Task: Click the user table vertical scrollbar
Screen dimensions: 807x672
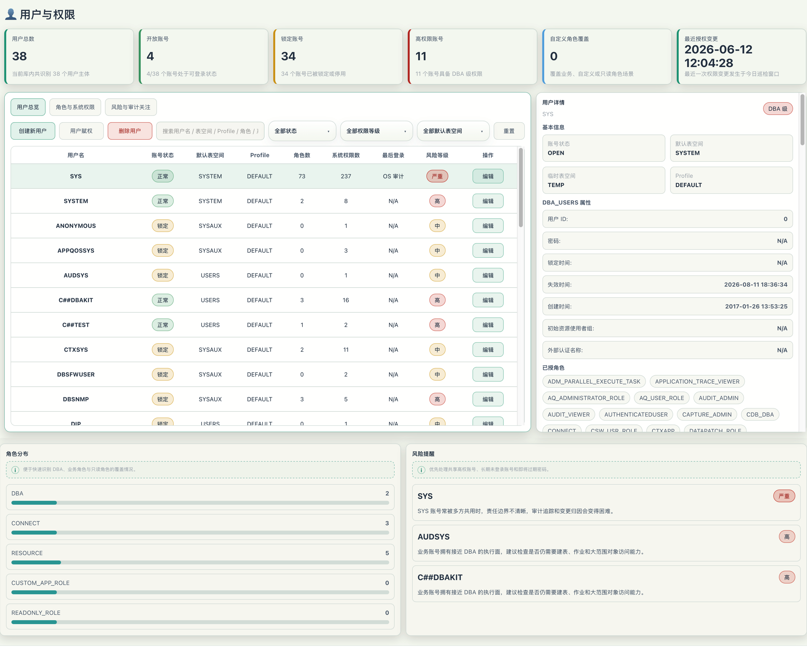Action: (521, 187)
